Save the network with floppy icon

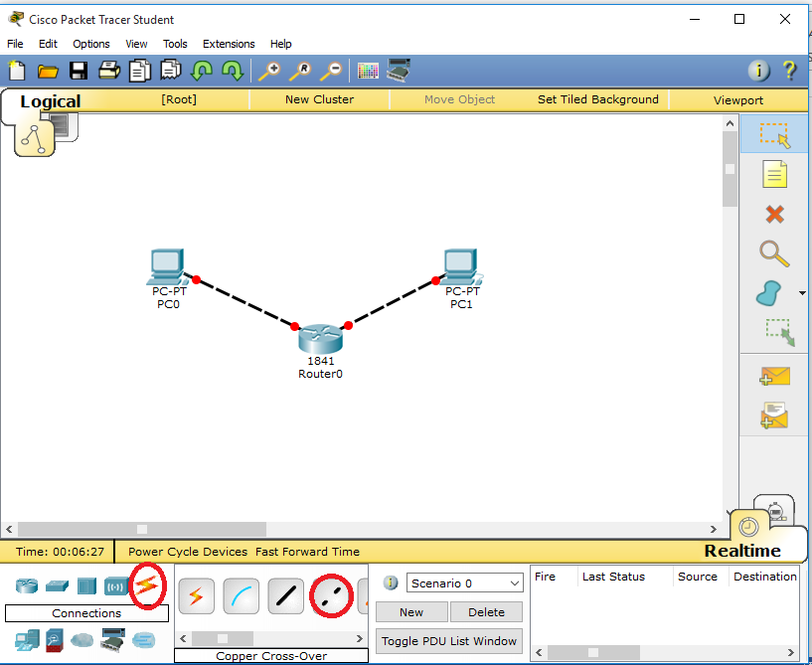pyautogui.click(x=79, y=71)
